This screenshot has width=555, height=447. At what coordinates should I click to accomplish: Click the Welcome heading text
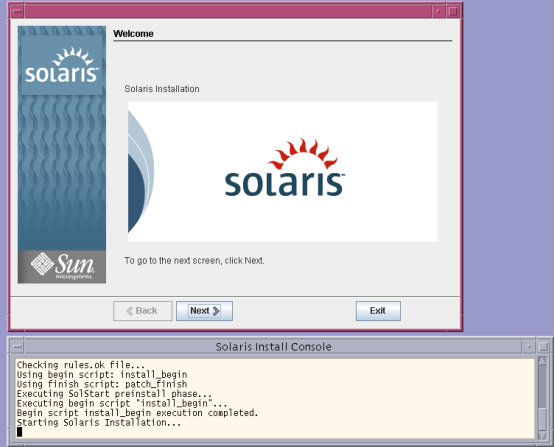(x=133, y=34)
